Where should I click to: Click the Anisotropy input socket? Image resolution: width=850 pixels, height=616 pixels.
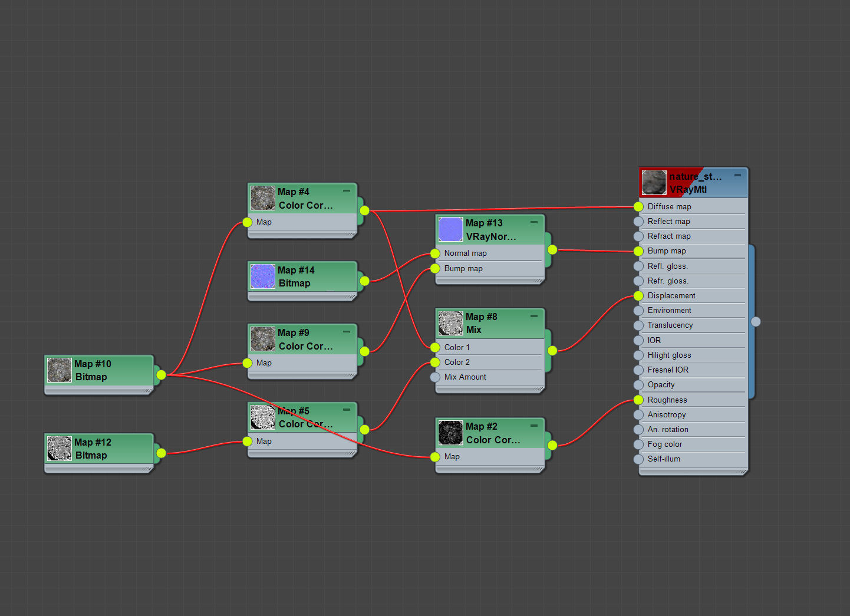tap(638, 415)
